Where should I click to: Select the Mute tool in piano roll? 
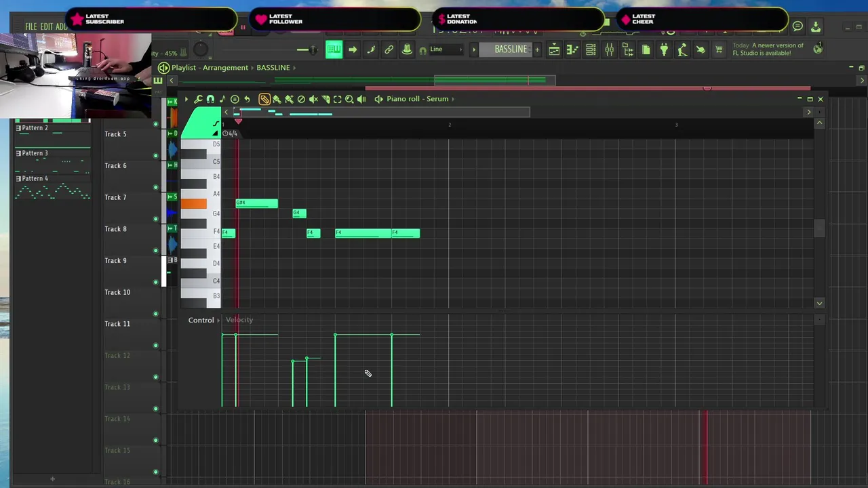(x=313, y=99)
